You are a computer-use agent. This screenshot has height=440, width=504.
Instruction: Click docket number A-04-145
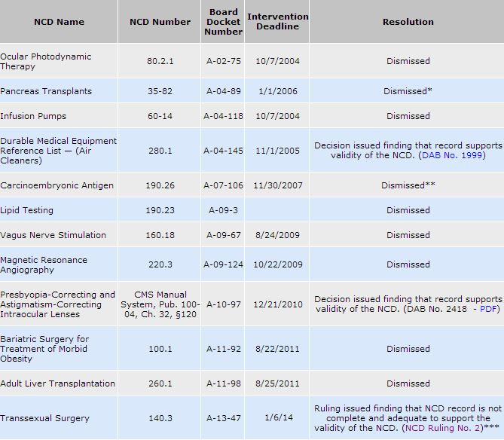[x=224, y=151]
